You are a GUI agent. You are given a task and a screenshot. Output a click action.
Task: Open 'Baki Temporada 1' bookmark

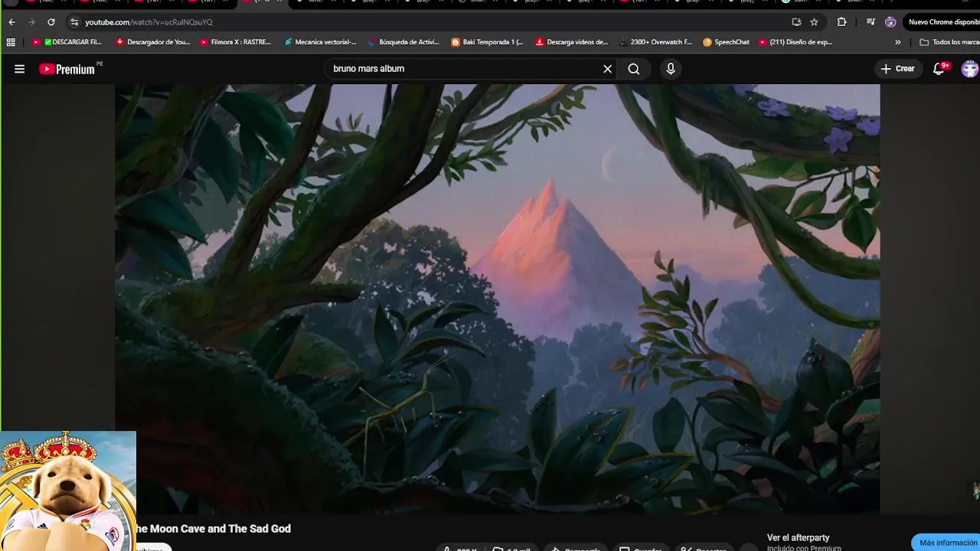tap(487, 42)
